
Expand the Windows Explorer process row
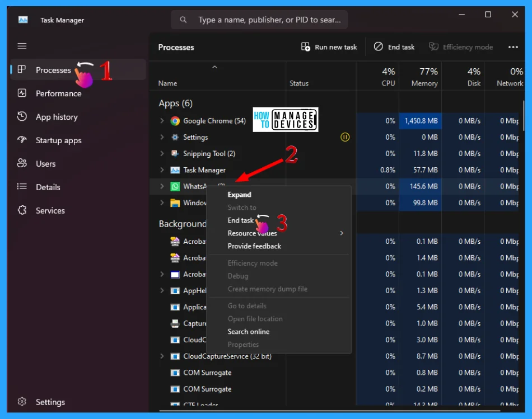(162, 203)
